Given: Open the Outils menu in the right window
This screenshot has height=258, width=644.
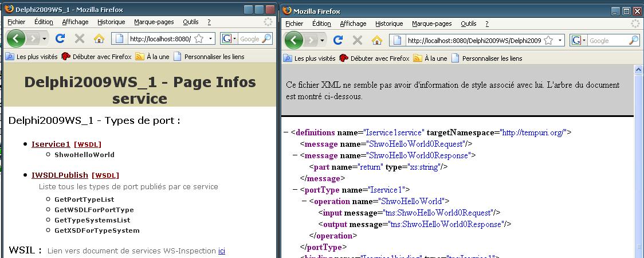Looking at the screenshot, I should click(x=469, y=24).
